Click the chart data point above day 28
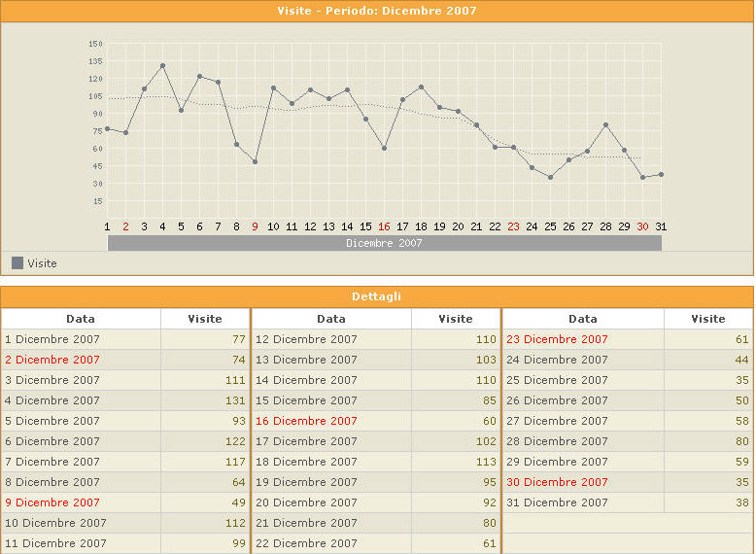The width and height of the screenshot is (756, 554). click(x=605, y=124)
